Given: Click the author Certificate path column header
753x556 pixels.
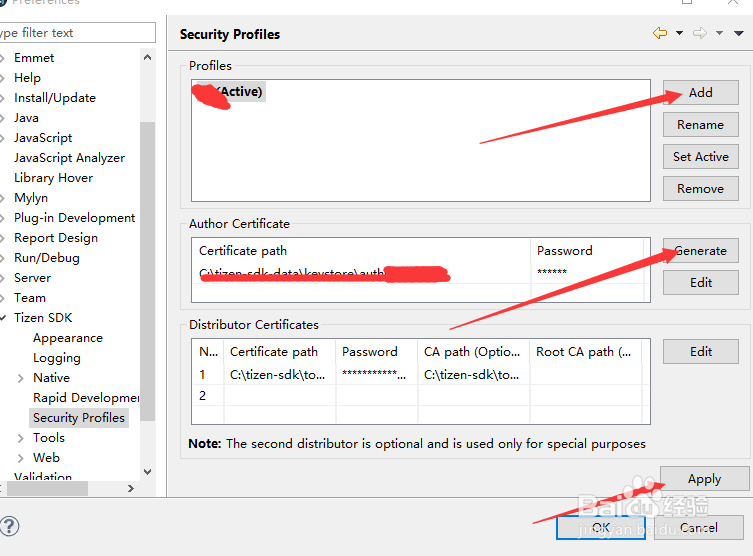Looking at the screenshot, I should [361, 251].
